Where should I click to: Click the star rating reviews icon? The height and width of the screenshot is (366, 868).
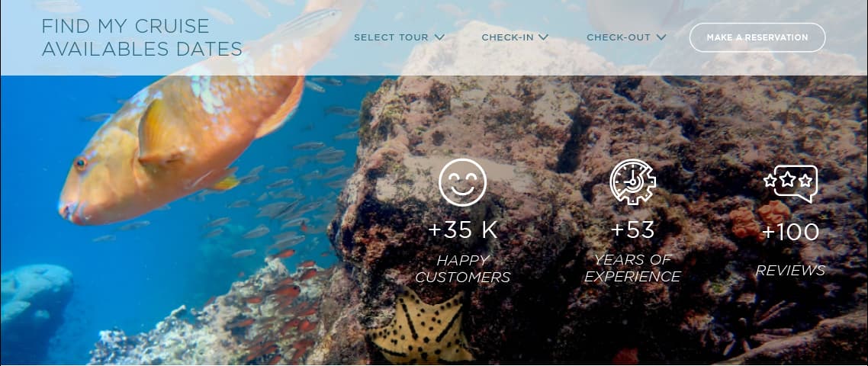click(790, 183)
